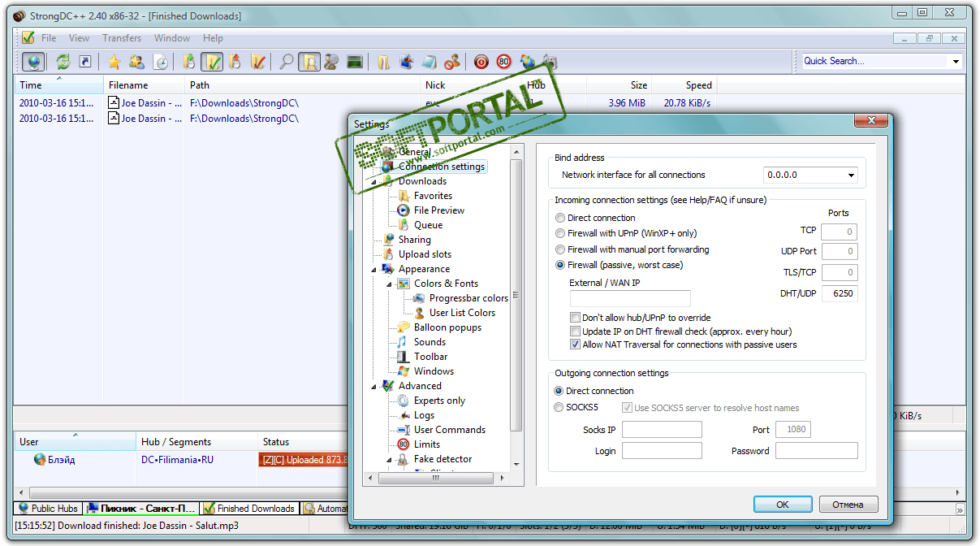Collapse the Appearance tree node
The image size is (980, 546).
[374, 269]
